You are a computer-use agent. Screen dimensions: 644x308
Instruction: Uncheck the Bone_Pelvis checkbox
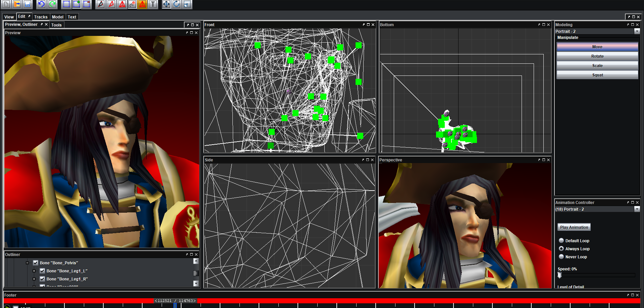coord(36,263)
